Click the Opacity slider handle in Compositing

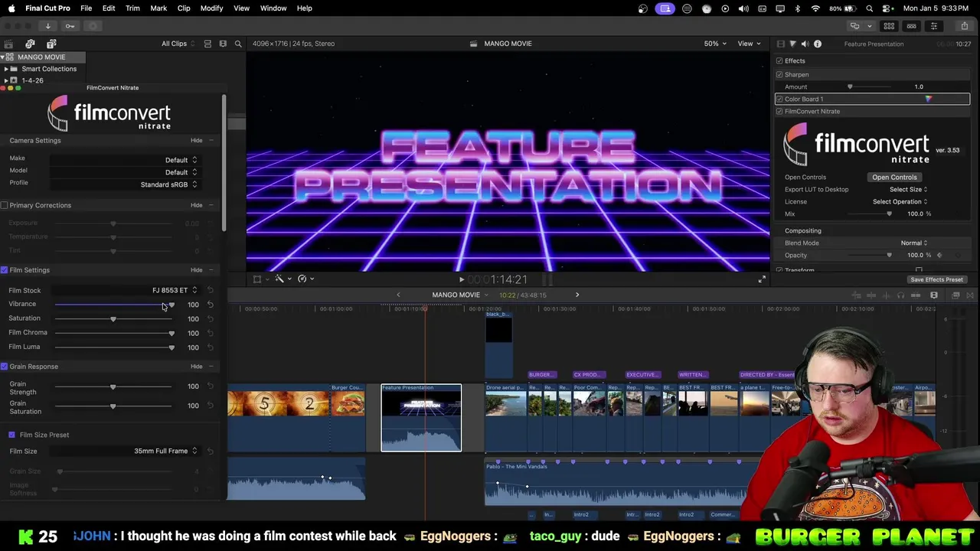pyautogui.click(x=889, y=255)
